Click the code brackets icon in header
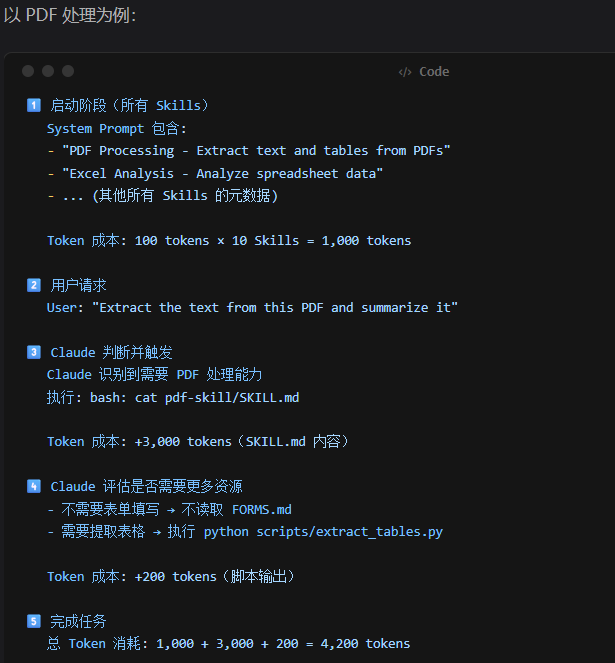Screen dimensions: 615x663 (x=405, y=72)
